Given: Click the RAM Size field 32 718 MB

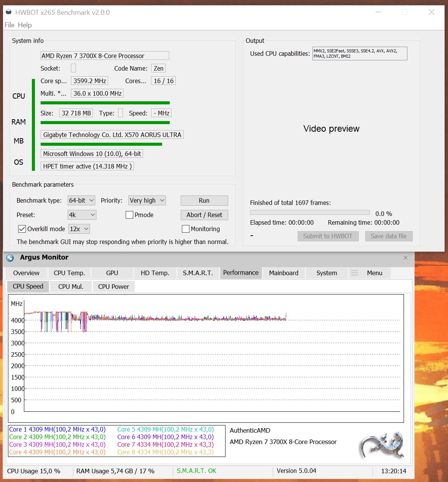Looking at the screenshot, I should pos(76,113).
